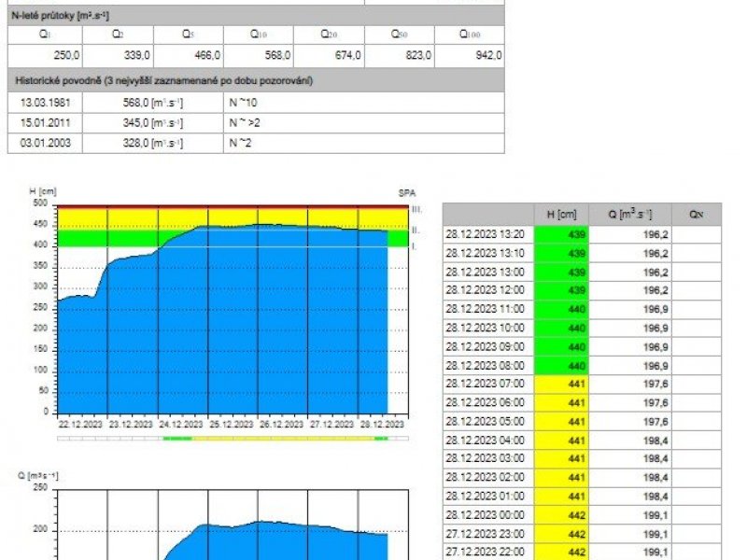Screen dimensions: 747x560
Task: Select the 196,9 flow value at 11:00
Action: click(629, 309)
